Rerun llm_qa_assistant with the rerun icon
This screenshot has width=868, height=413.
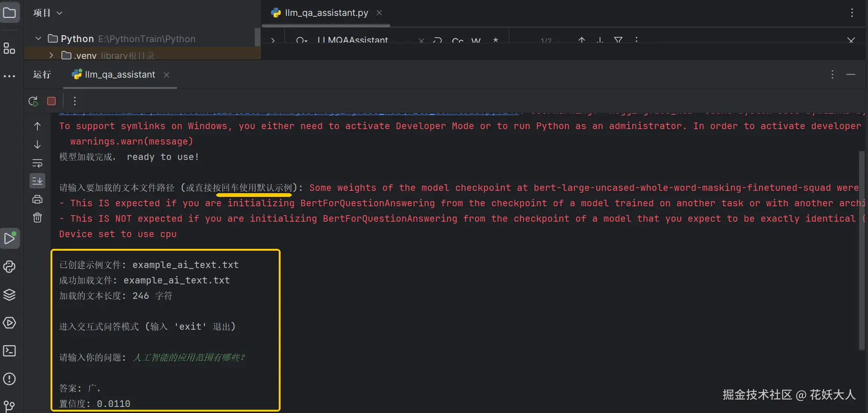coord(33,101)
